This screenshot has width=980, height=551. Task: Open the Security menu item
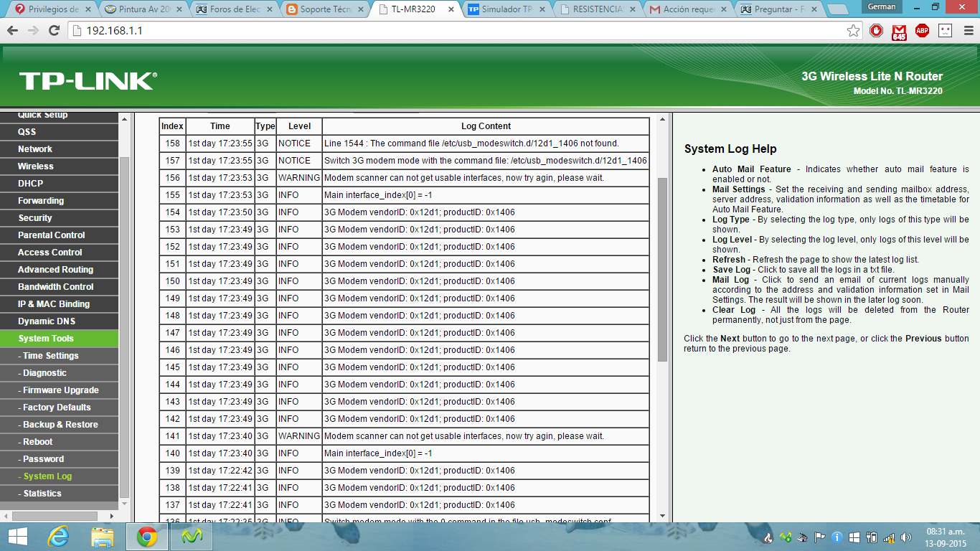59,218
